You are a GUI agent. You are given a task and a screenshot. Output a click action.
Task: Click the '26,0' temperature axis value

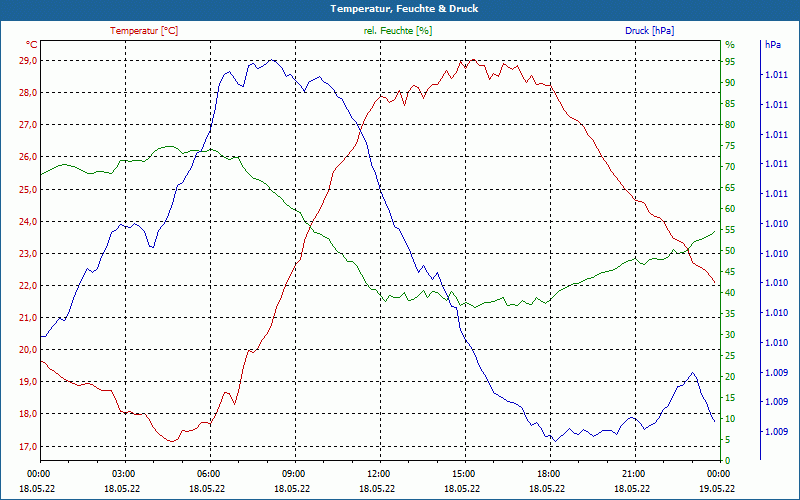(x=28, y=157)
